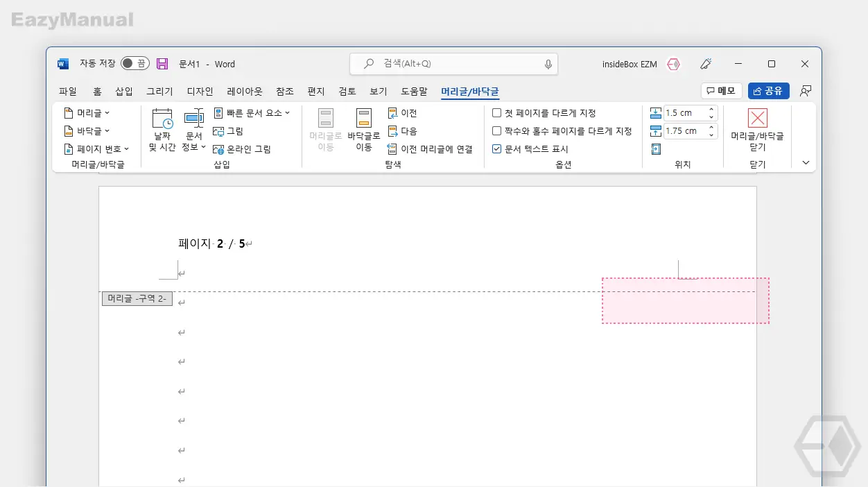868x487 pixels.
Task: Click inside the 검색(Alt+Q) search field
Action: 453,64
